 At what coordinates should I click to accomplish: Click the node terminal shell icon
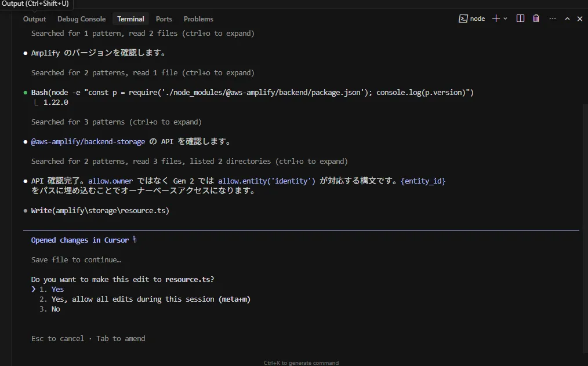[x=463, y=19]
